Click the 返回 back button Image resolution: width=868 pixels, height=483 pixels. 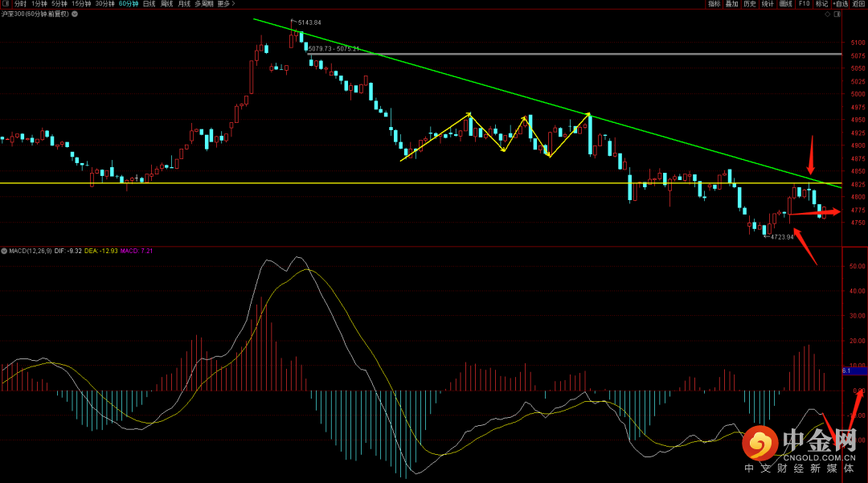859,4
